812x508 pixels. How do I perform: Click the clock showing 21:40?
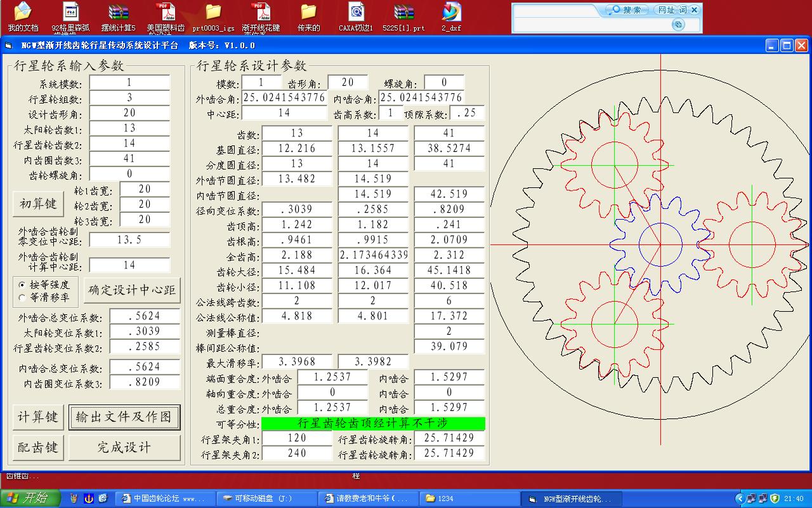click(794, 499)
